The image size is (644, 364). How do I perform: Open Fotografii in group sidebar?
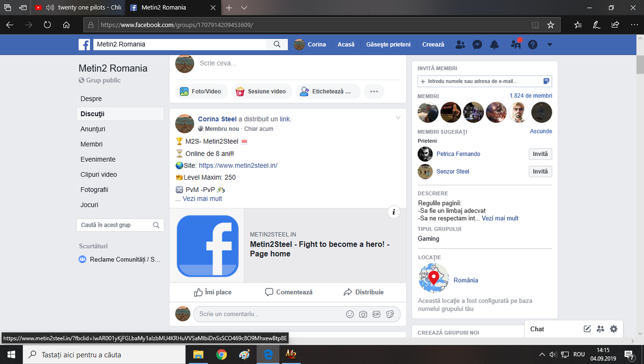[x=94, y=190]
